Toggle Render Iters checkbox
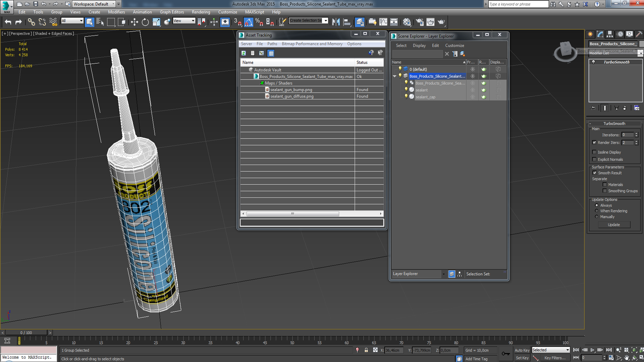 pyautogui.click(x=594, y=142)
